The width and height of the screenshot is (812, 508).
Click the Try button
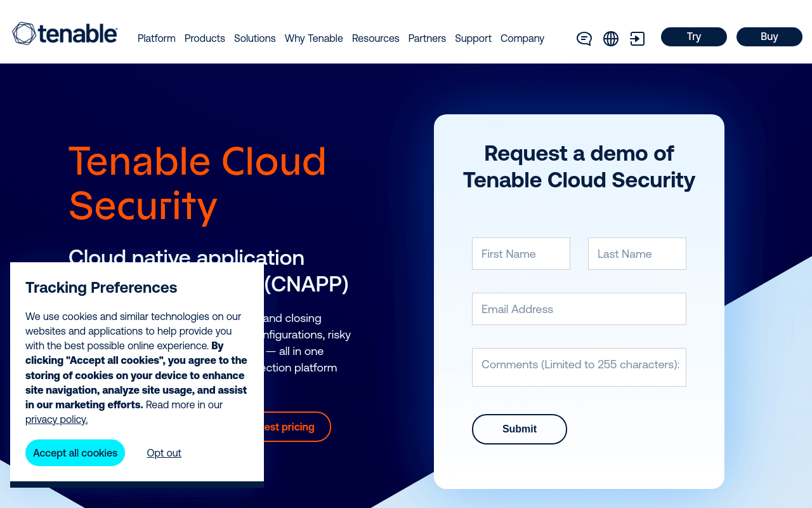(694, 37)
